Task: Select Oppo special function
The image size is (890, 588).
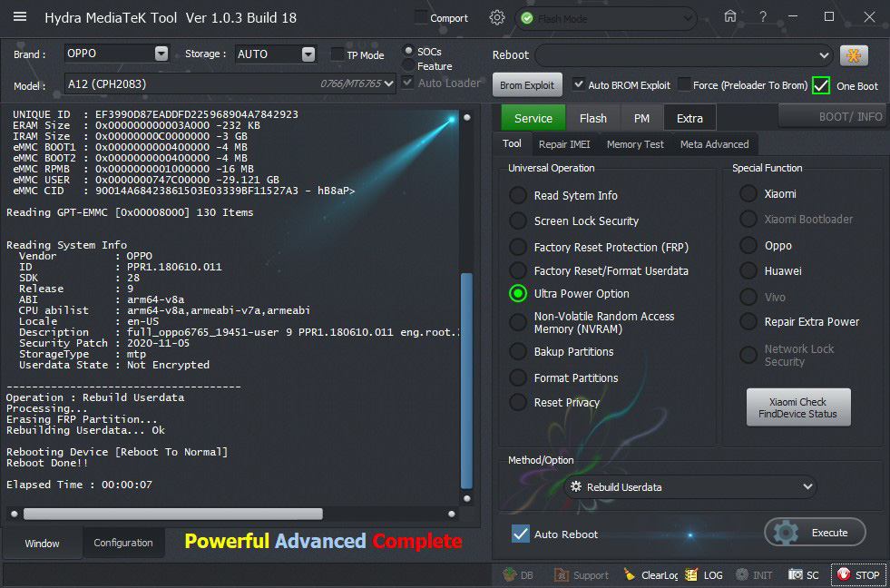Action: click(748, 245)
